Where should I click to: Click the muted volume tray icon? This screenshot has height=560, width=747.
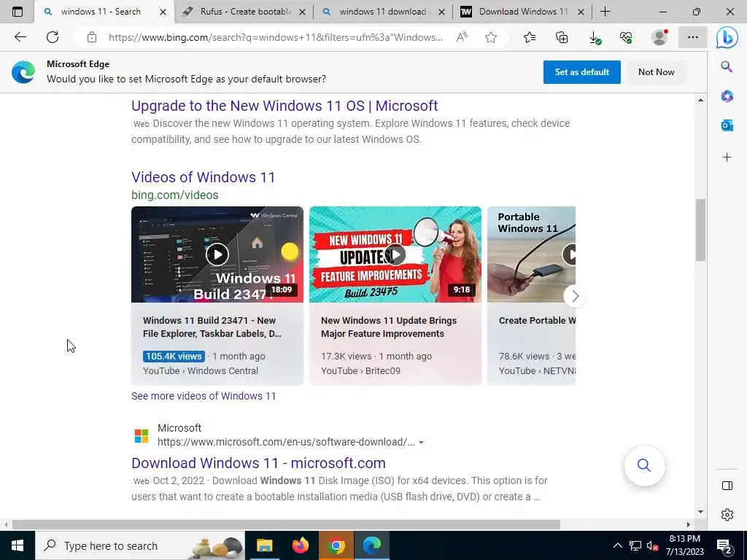(x=651, y=545)
